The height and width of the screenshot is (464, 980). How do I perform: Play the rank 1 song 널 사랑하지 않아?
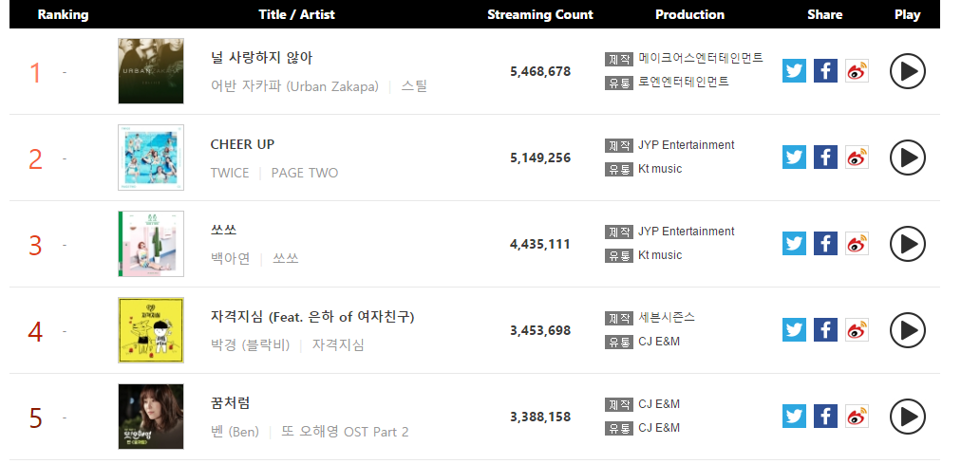coord(908,71)
